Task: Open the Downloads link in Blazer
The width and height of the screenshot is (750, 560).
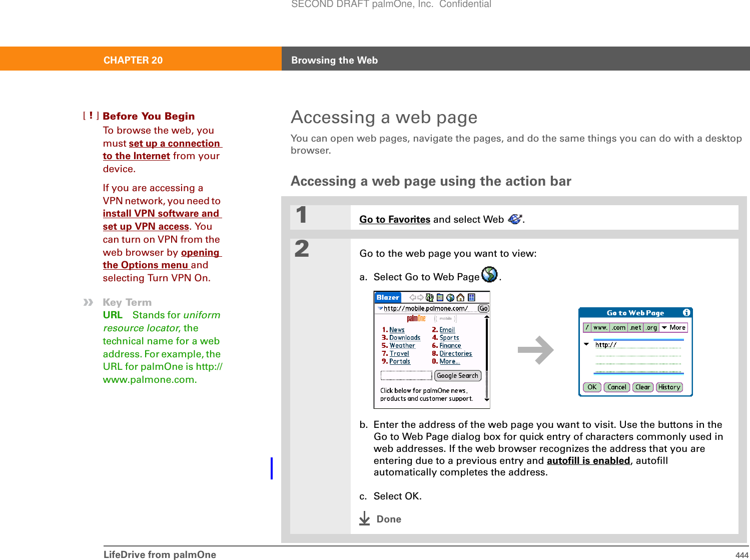Action: (x=405, y=338)
